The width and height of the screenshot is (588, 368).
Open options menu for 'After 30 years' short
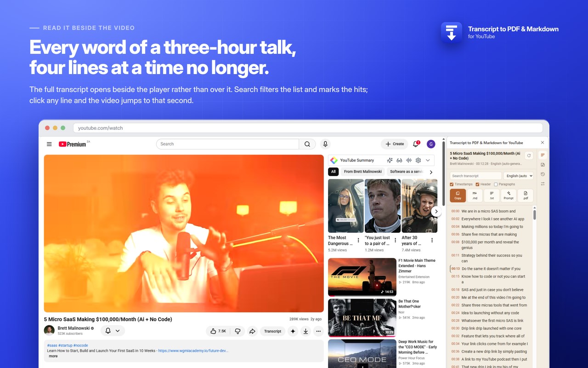click(x=432, y=240)
